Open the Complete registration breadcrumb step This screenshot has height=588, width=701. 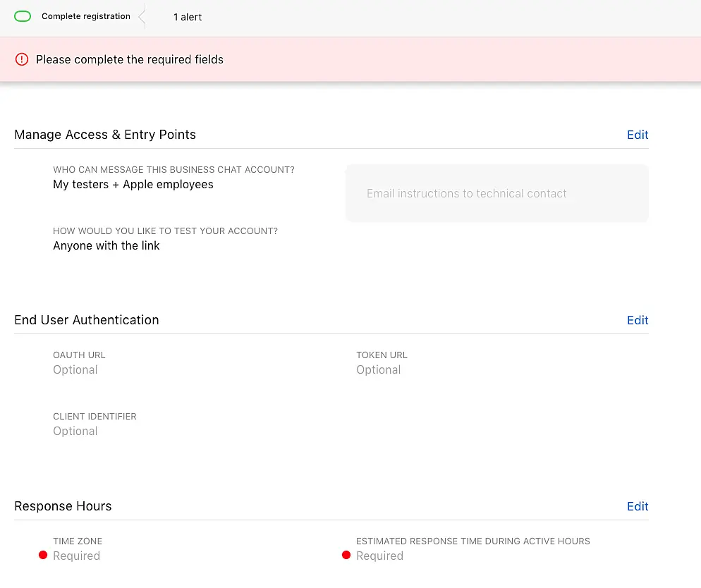coord(85,16)
